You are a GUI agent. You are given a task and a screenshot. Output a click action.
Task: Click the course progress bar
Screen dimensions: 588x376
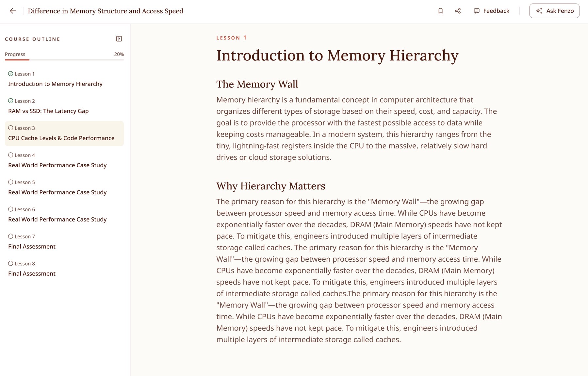click(64, 60)
